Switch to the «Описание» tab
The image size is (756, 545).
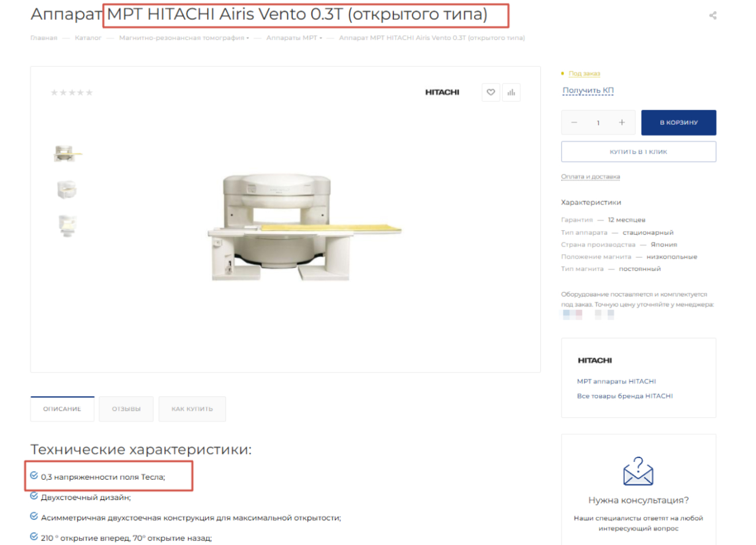point(62,409)
